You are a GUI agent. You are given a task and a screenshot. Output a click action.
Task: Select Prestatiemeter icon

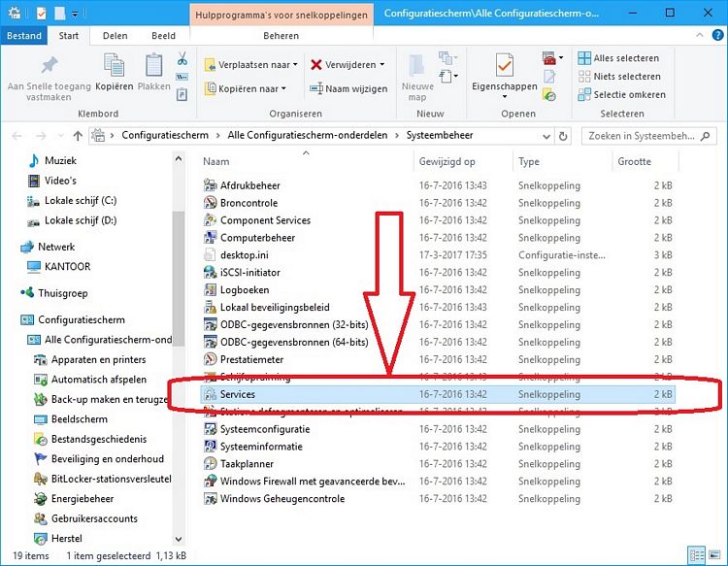coord(210,359)
